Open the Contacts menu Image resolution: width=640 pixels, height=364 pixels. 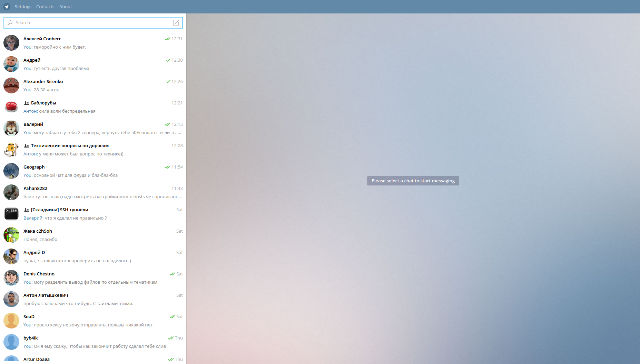(45, 7)
